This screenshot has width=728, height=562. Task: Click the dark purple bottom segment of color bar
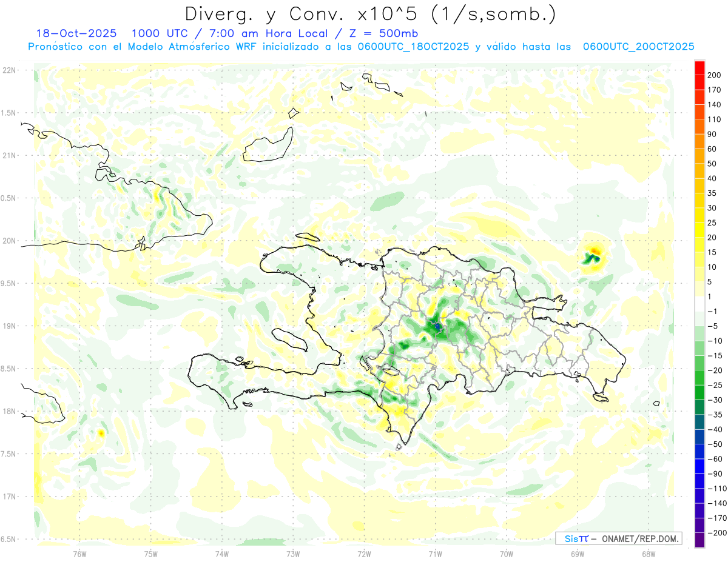pos(699,540)
